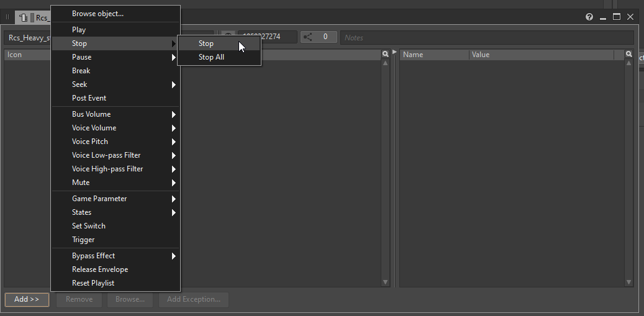644x316 pixels.
Task: Choose Set Switch from the menu
Action: pos(89,226)
